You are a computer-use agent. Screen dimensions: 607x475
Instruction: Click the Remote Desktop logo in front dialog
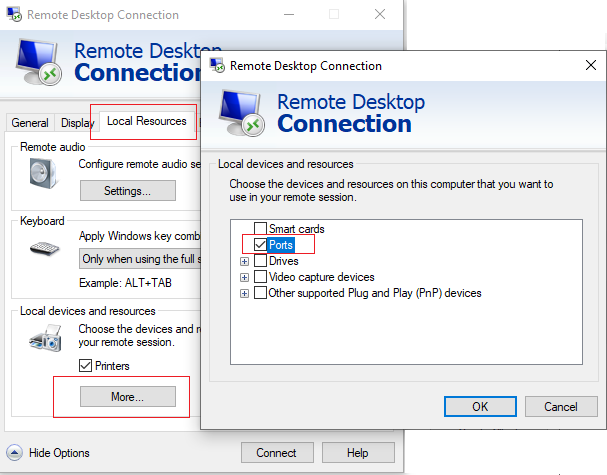tap(240, 111)
